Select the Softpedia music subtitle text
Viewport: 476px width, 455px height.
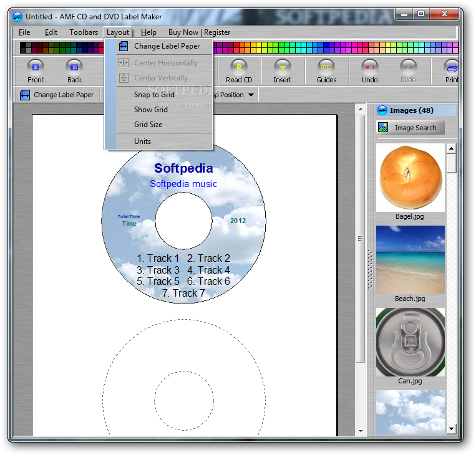coord(183,184)
